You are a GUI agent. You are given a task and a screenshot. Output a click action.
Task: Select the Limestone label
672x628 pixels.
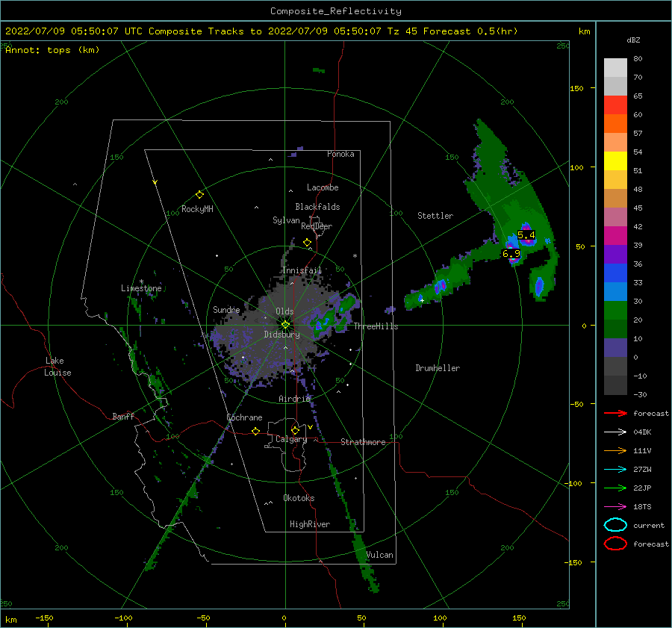[141, 288]
